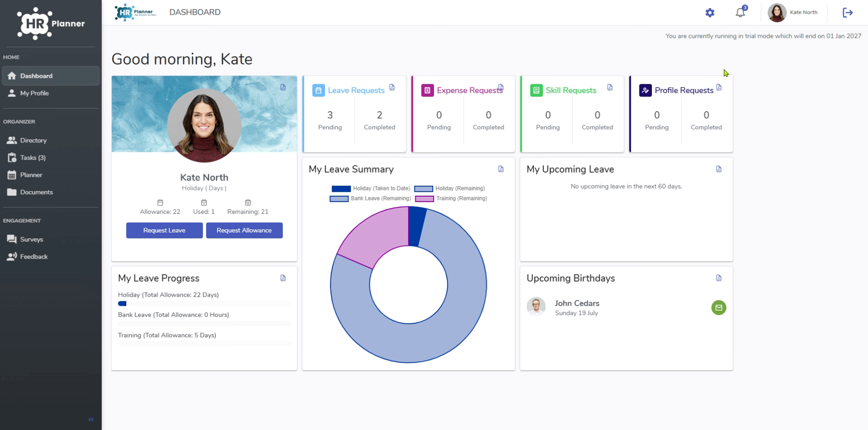868x430 pixels.
Task: Click Leave Requests pending count 3
Action: (330, 115)
